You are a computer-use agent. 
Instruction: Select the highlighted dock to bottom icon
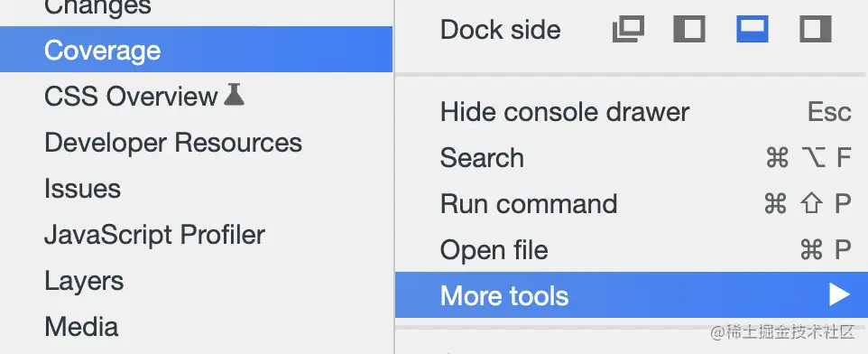(x=753, y=30)
